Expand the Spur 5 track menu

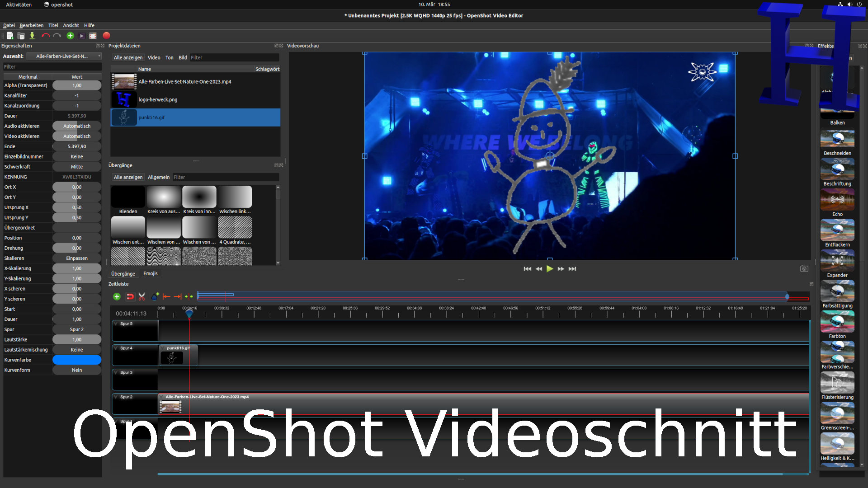116,324
